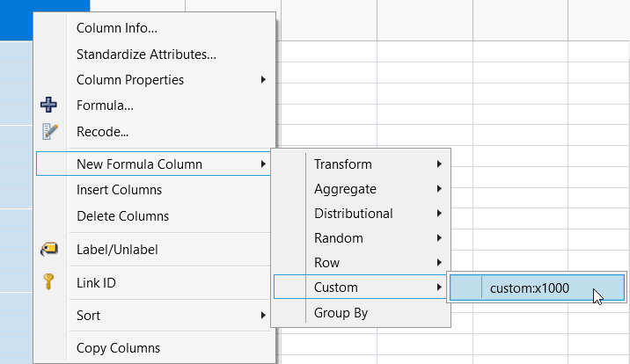Image resolution: width=630 pixels, height=364 pixels.
Task: Open the Column Info dialog
Action: click(x=117, y=28)
